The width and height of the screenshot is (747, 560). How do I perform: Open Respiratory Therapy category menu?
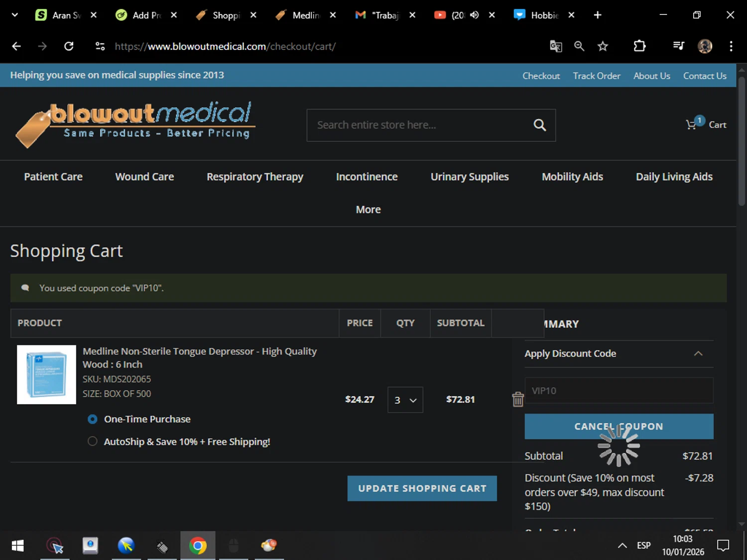tap(255, 177)
